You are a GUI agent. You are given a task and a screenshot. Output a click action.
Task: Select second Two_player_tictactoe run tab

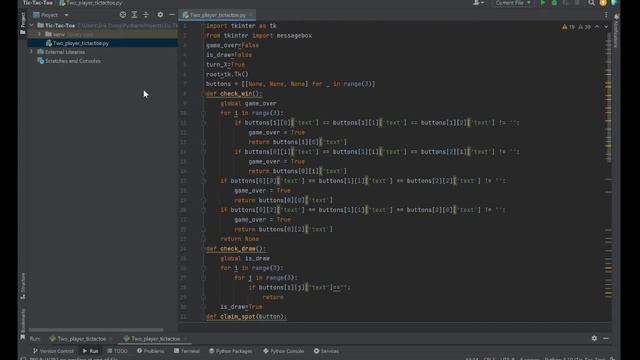point(156,339)
